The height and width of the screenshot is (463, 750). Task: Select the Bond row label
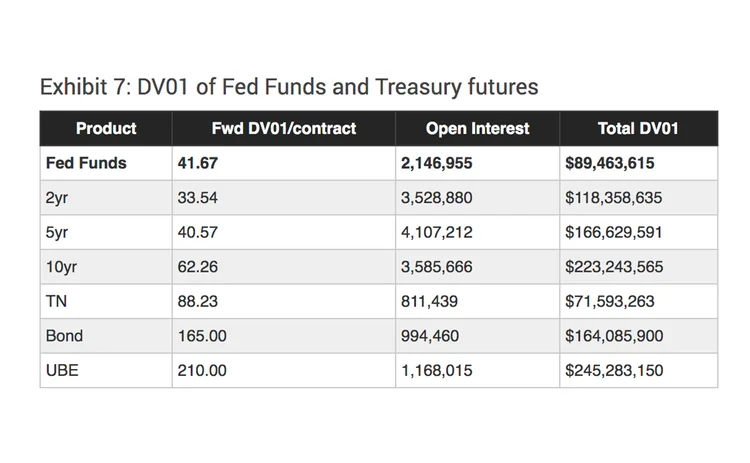click(64, 336)
